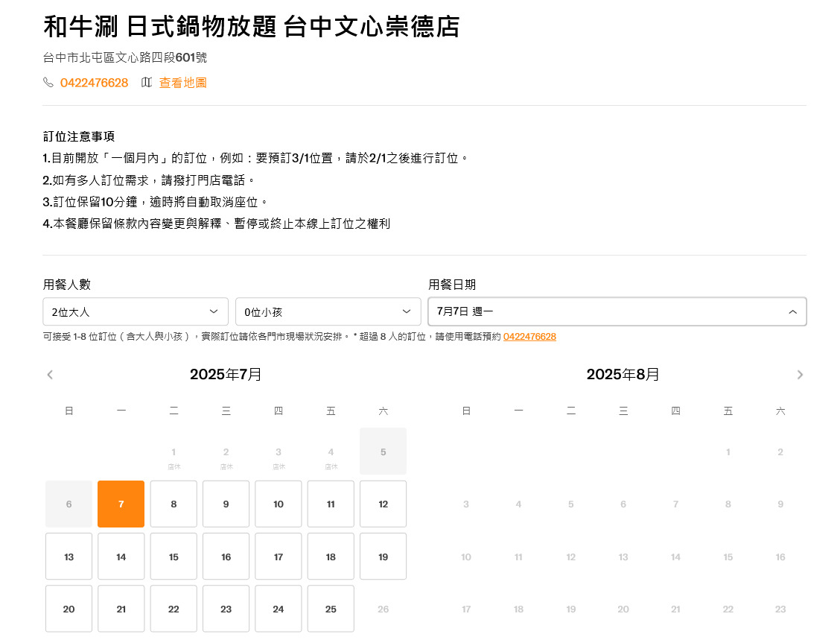Choose July 10 as dining date
This screenshot has height=640, width=840.
(x=279, y=504)
